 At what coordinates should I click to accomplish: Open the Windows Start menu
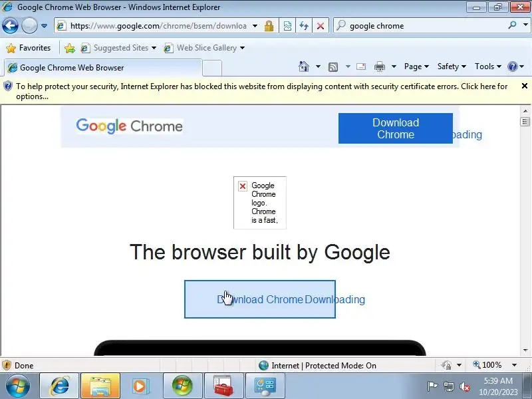click(x=18, y=386)
